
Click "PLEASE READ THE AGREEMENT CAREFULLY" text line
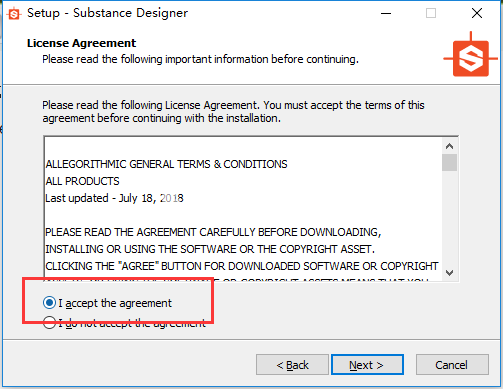[x=213, y=232]
